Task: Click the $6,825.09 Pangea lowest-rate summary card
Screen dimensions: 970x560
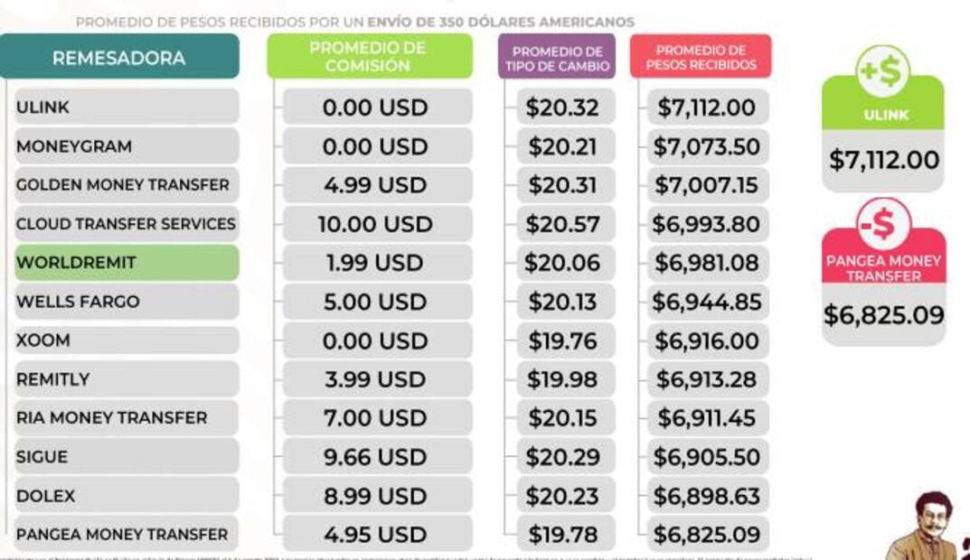Action: [883, 315]
